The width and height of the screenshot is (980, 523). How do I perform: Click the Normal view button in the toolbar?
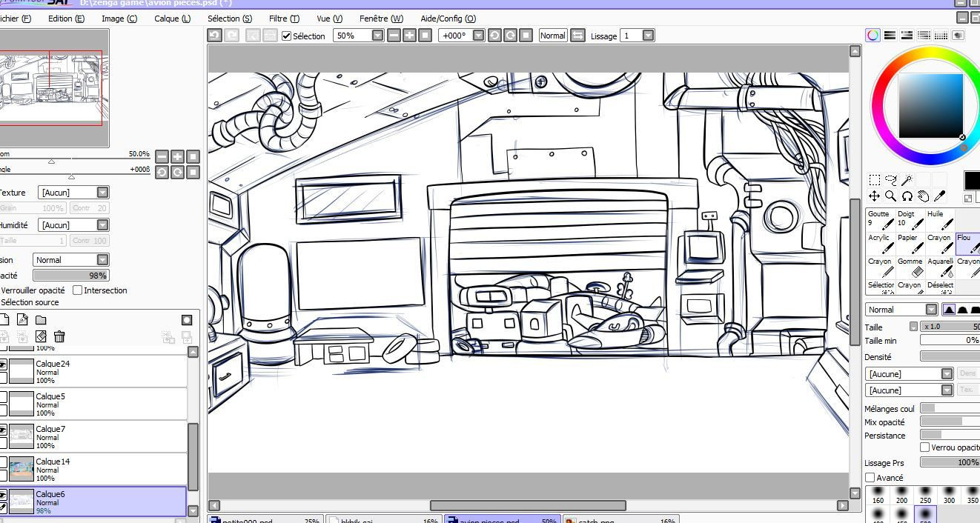[552, 35]
